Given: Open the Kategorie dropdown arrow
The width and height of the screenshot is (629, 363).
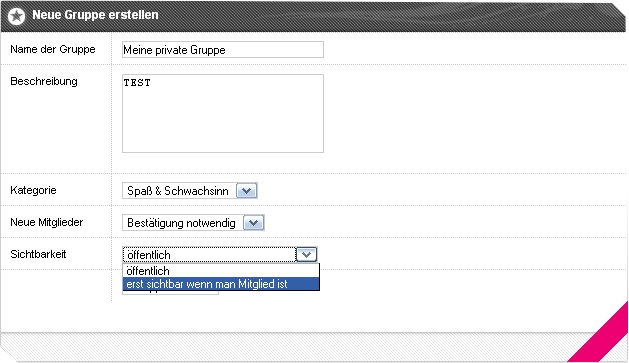Looking at the screenshot, I should [x=246, y=191].
